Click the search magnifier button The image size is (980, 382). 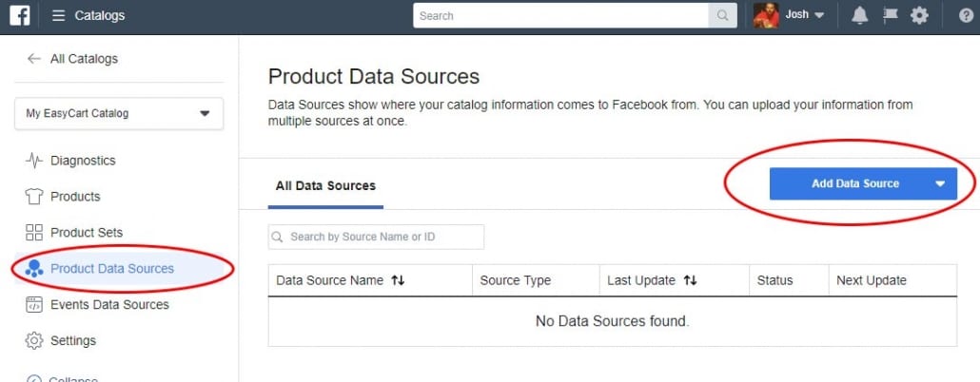pyautogui.click(x=723, y=15)
